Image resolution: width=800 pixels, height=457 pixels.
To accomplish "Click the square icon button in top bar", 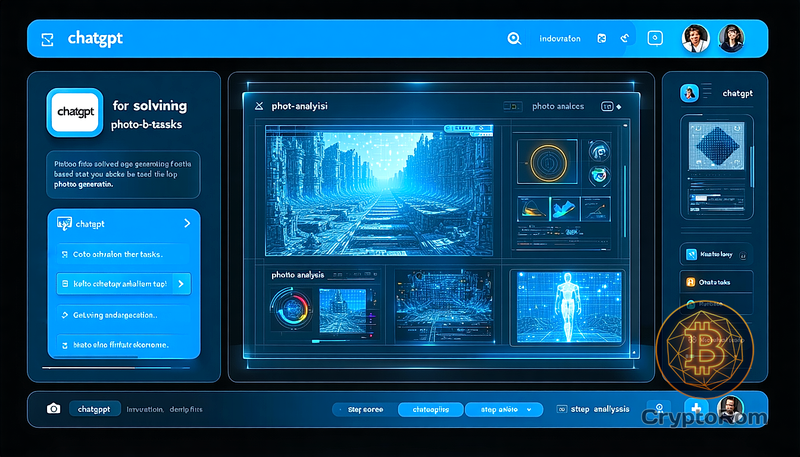I will [x=655, y=39].
